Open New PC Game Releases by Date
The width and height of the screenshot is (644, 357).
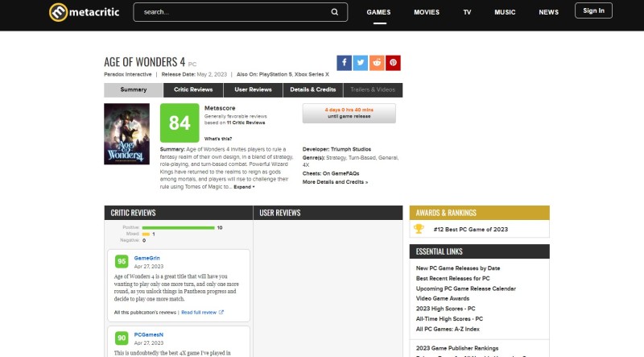(458, 268)
